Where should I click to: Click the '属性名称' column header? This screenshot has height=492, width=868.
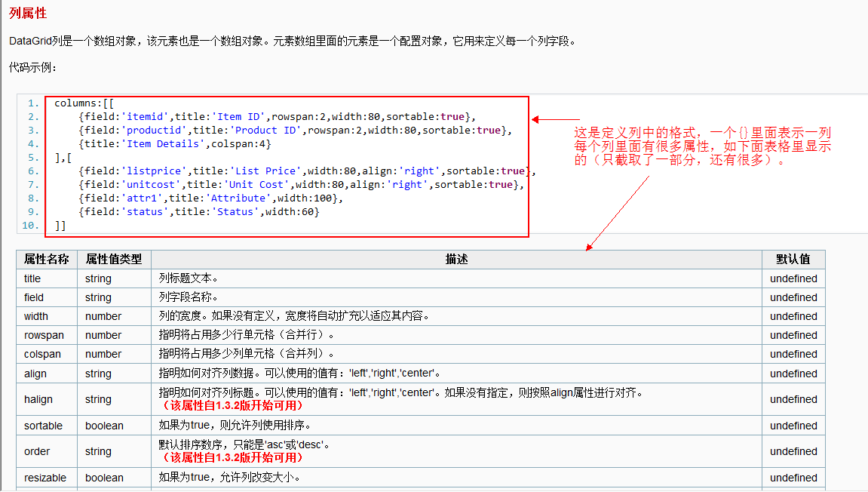47,260
